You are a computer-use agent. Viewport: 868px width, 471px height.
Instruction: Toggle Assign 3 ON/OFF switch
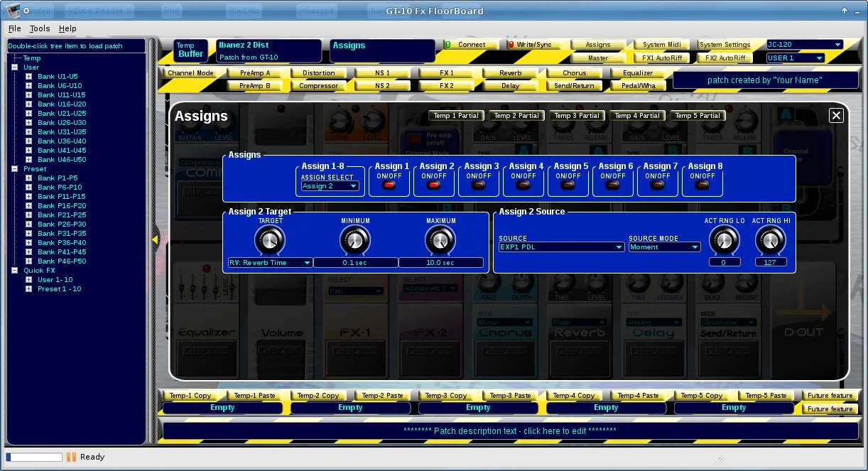click(x=479, y=185)
